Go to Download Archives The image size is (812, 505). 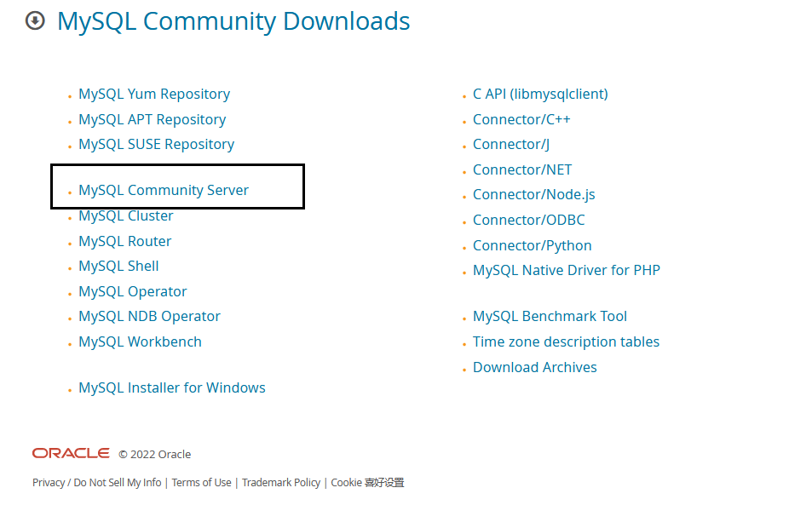pos(535,367)
